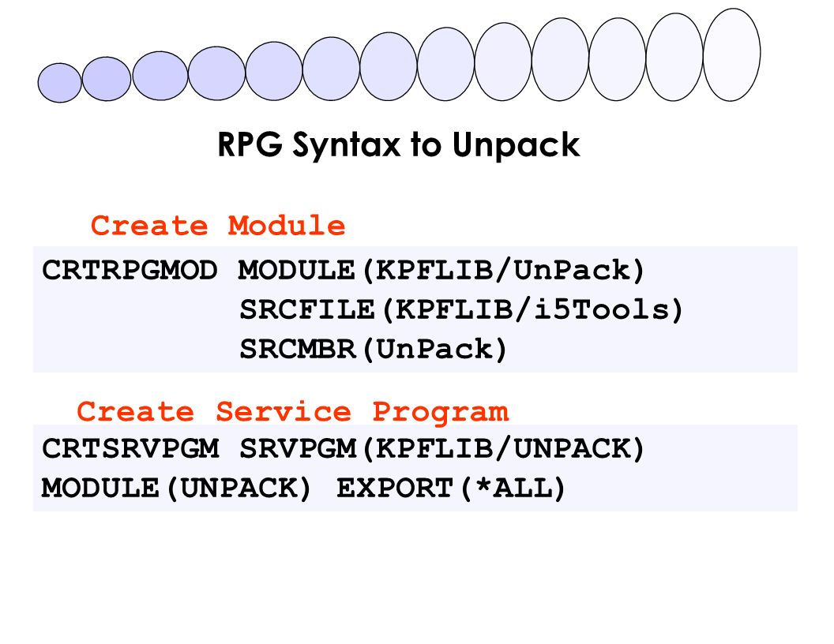
Task: Select the red 'Create Module' heading
Action: click(x=218, y=225)
